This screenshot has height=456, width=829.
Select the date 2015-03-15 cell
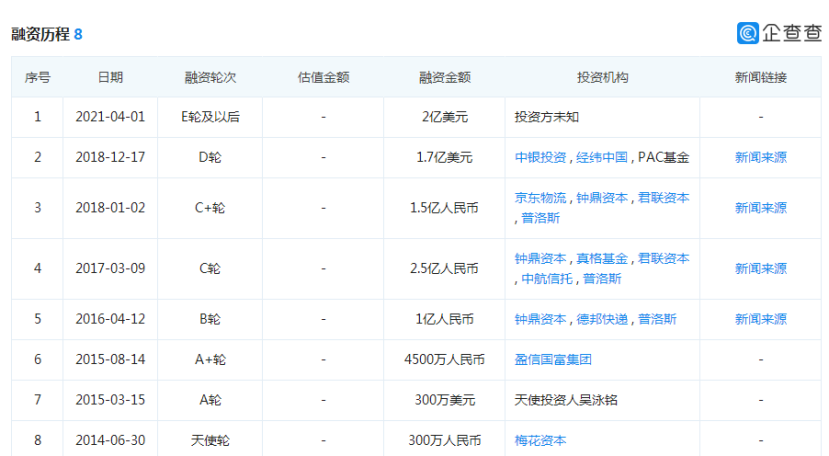point(110,400)
